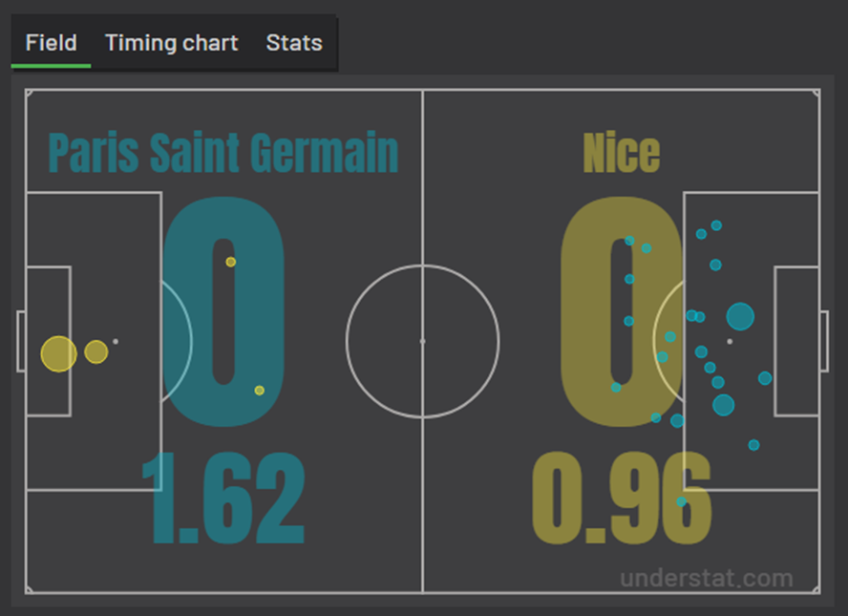The image size is (848, 616).
Task: Click the medium yellow shot circle beside the largest
Action: pyautogui.click(x=96, y=352)
